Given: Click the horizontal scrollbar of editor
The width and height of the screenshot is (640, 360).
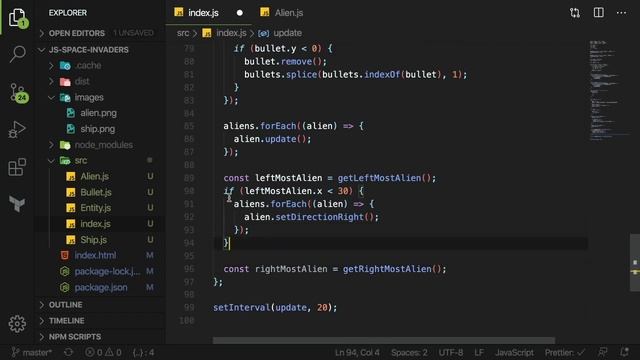Looking at the screenshot, I should tap(384, 340).
